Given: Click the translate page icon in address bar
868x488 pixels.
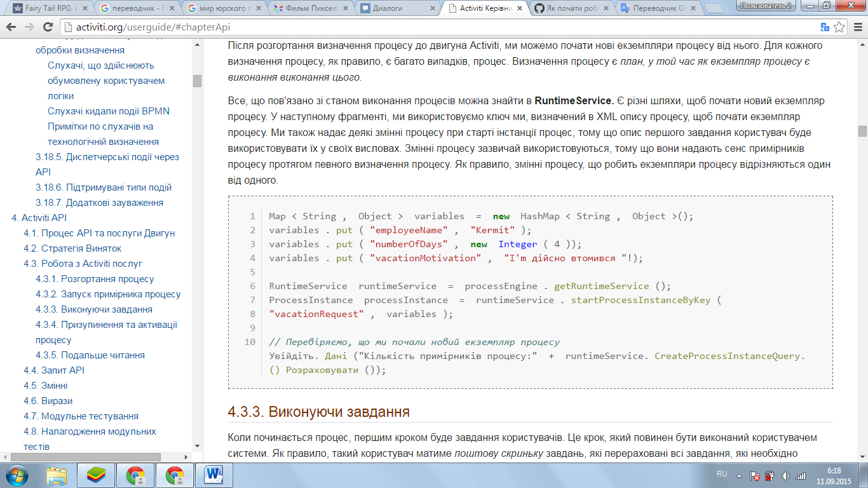Looking at the screenshot, I should pos(824,27).
